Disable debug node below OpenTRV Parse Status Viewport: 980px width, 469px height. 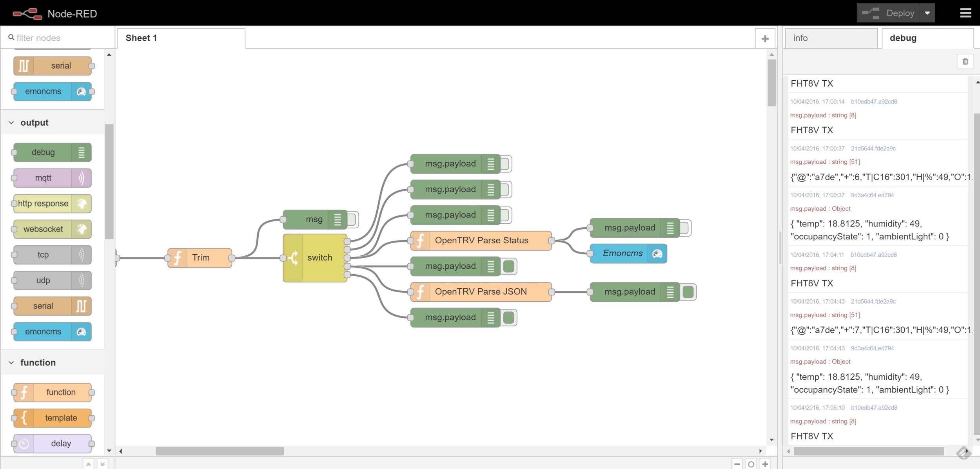click(x=509, y=266)
